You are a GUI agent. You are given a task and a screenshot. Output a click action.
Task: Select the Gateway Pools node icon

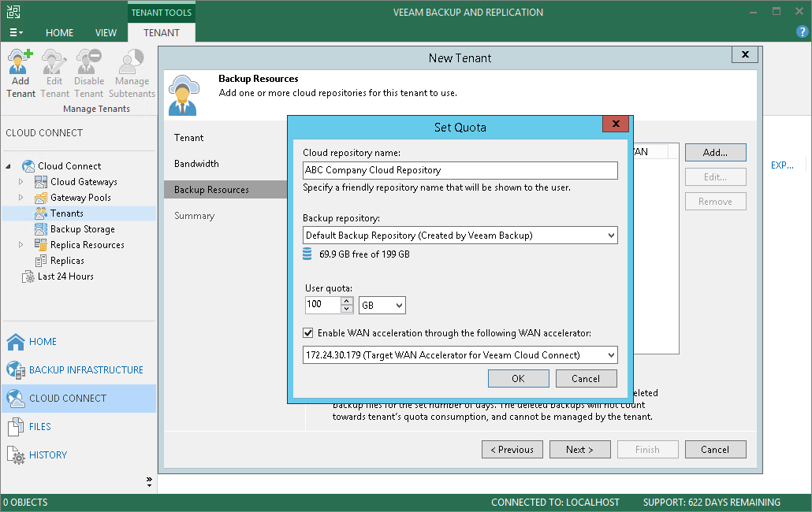(41, 198)
